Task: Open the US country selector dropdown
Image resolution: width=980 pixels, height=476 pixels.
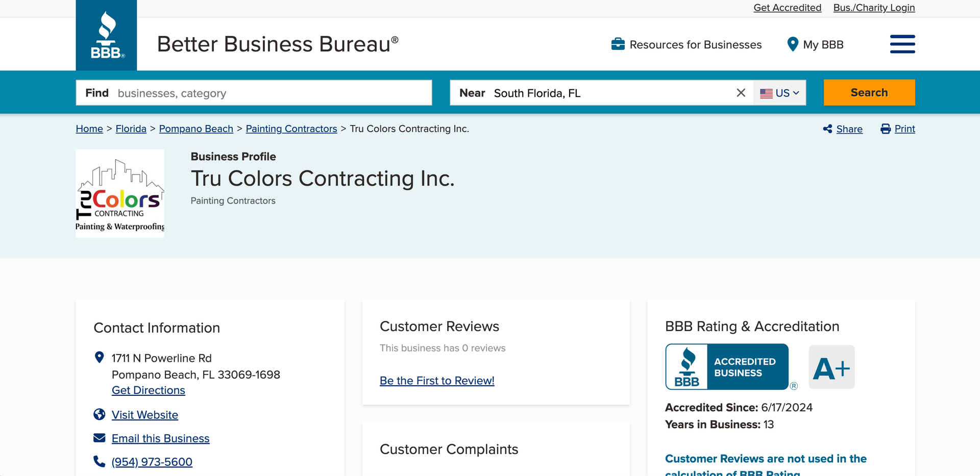Action: tap(779, 92)
